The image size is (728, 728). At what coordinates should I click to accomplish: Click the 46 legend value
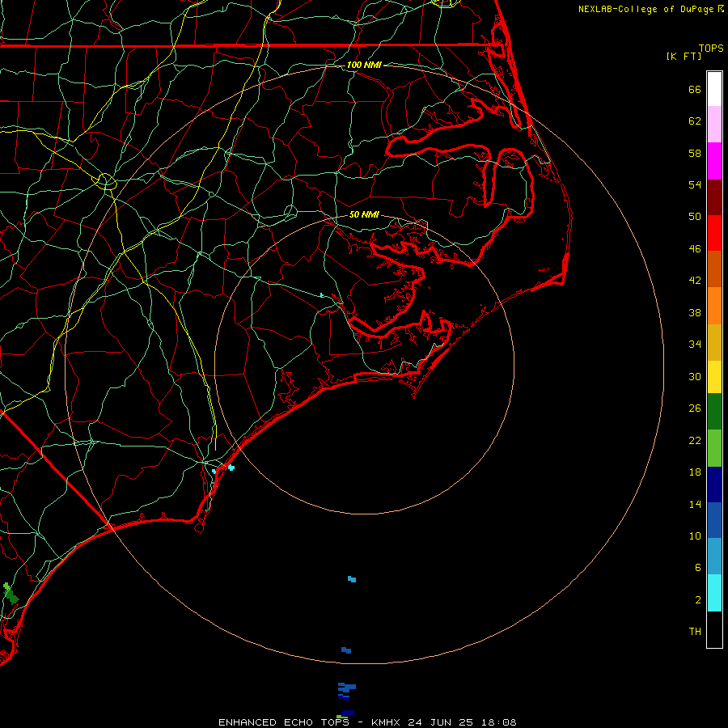tap(695, 248)
